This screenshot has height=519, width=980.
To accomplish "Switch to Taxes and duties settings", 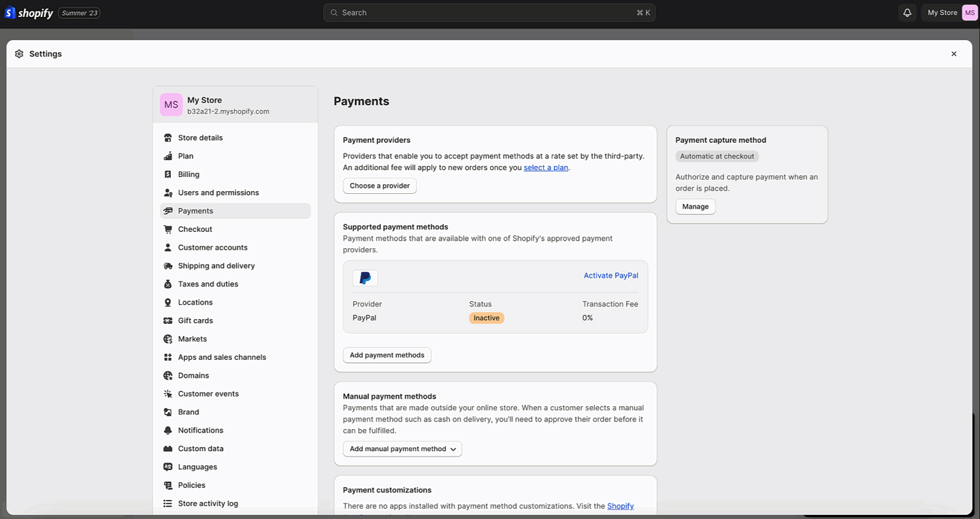I will (167, 284).
